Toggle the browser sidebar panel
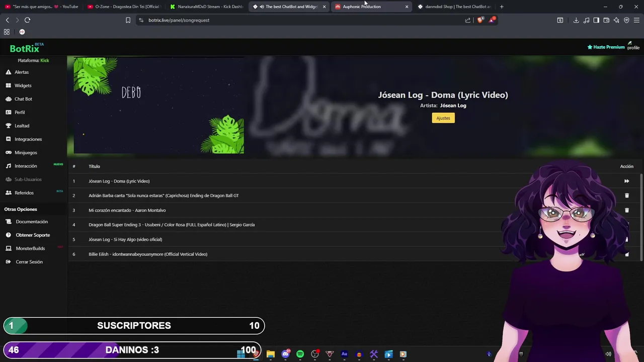 [596, 20]
